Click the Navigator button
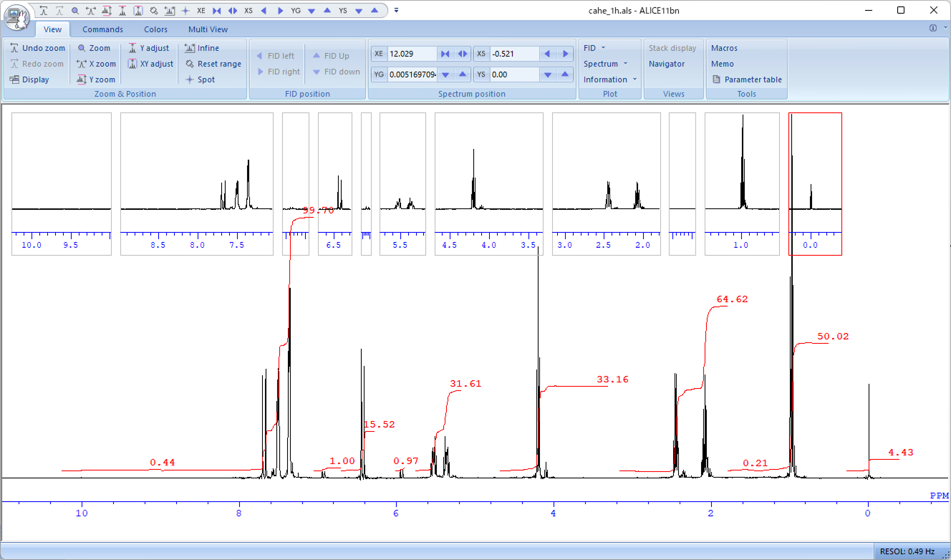 point(667,64)
